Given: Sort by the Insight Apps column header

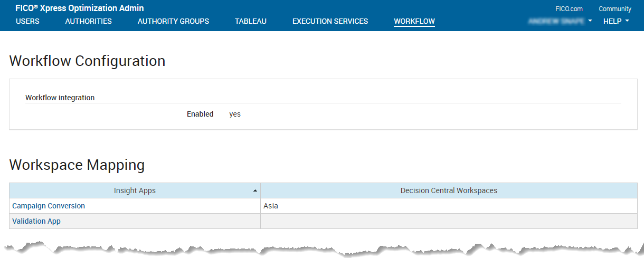Looking at the screenshot, I should click(x=135, y=190).
